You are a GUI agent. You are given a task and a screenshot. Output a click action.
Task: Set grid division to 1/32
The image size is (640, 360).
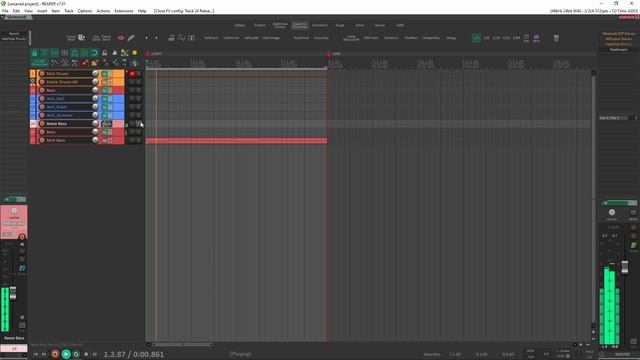point(507,38)
